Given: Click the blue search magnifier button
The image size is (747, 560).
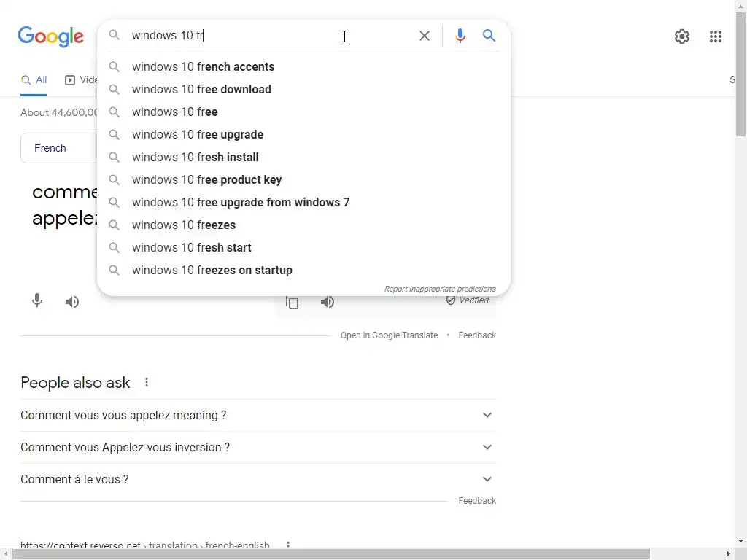Looking at the screenshot, I should pos(489,36).
